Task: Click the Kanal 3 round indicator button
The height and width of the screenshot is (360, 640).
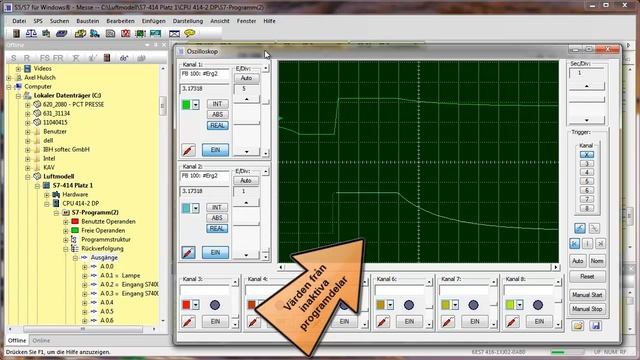Action: pos(215,305)
